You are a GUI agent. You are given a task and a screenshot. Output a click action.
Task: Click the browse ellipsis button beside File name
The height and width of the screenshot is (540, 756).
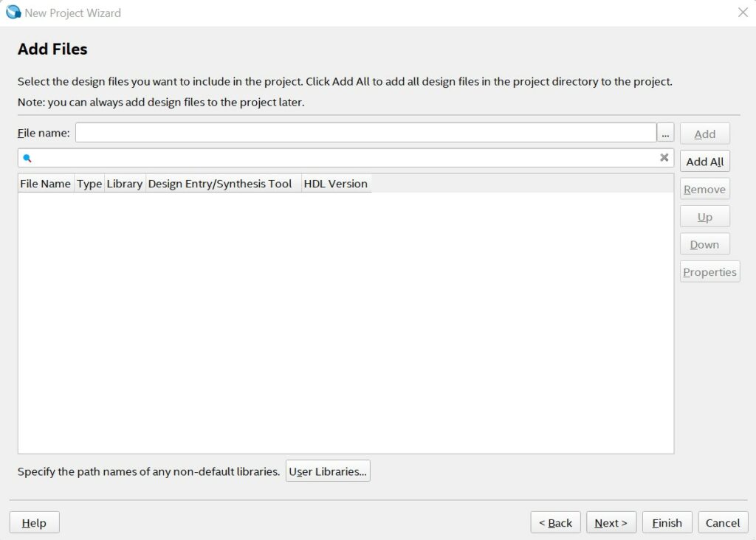[665, 134]
